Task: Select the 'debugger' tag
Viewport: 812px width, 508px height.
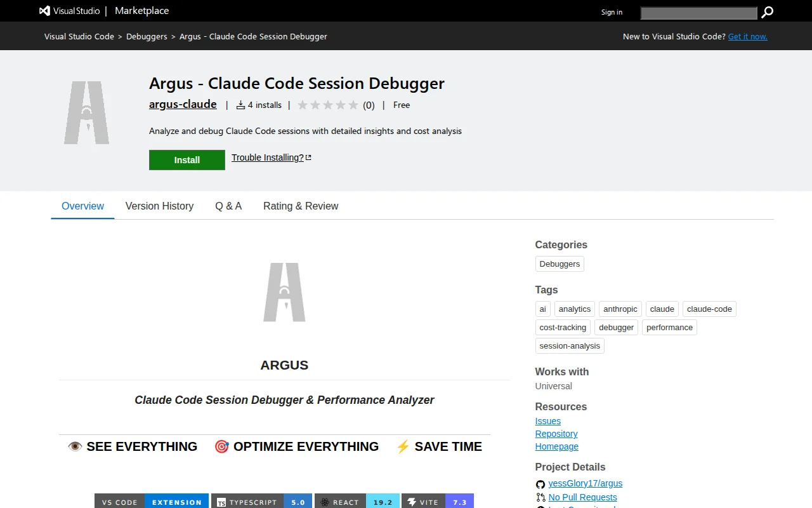Action: click(617, 327)
